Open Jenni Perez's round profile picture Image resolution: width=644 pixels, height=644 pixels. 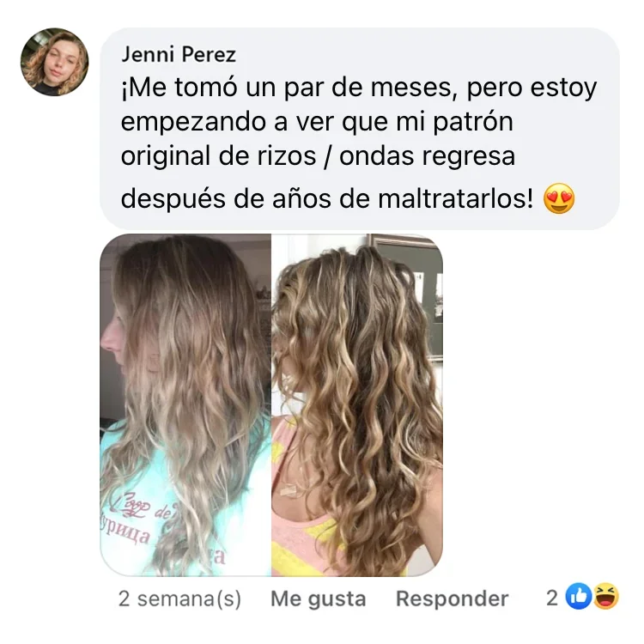tap(54, 62)
